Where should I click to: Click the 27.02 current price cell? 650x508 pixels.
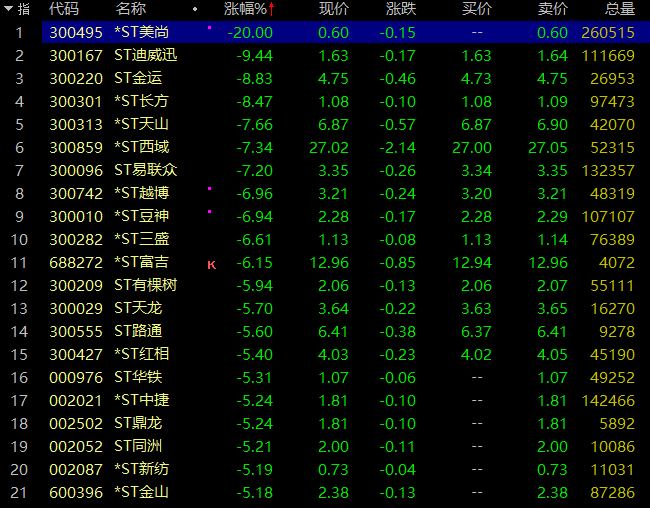point(329,148)
